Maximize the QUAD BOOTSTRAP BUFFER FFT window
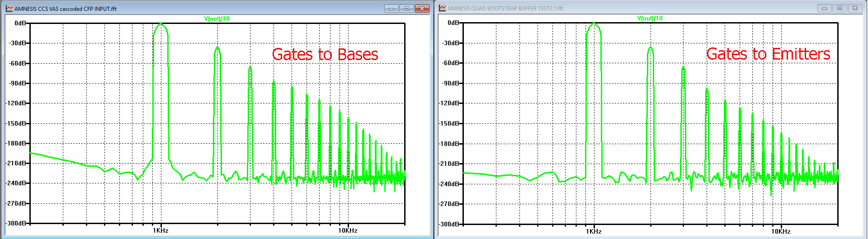The width and height of the screenshot is (868, 239). point(840,8)
